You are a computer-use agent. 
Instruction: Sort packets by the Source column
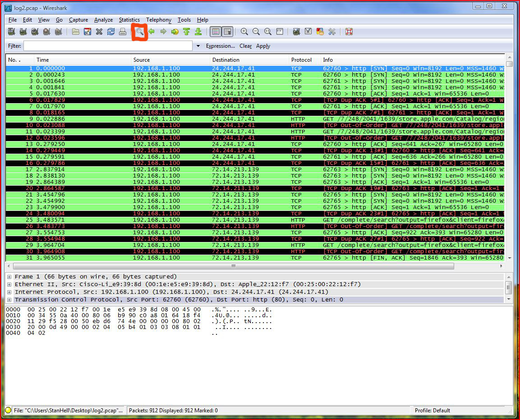click(170, 60)
